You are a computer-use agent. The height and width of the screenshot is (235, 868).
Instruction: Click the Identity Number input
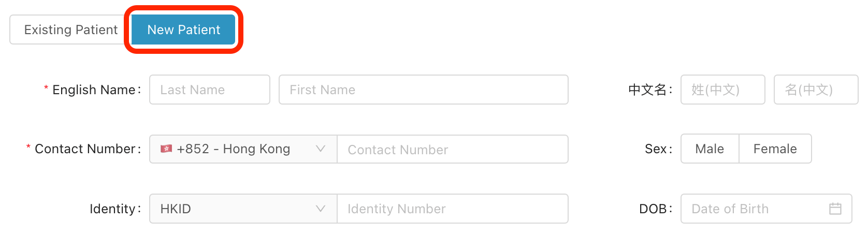point(452,209)
